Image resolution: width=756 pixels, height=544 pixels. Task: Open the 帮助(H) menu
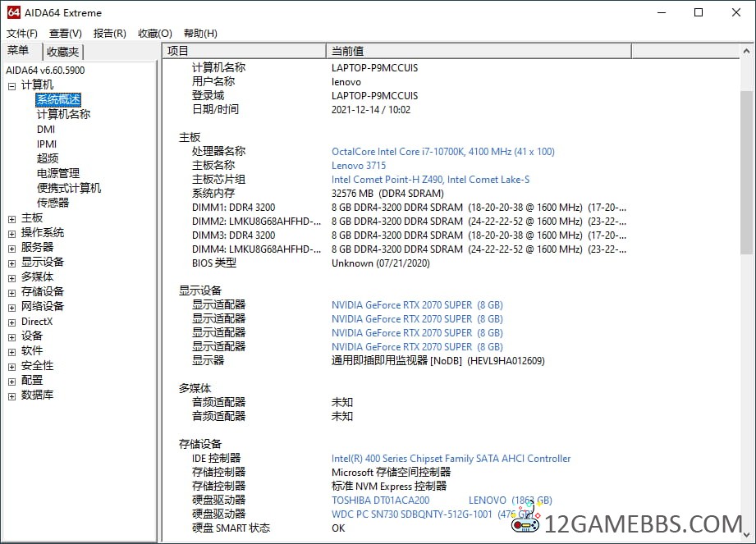point(200,34)
